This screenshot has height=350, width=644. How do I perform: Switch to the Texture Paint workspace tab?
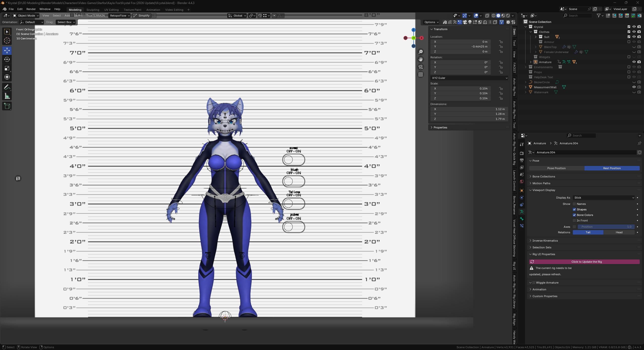[x=133, y=10]
